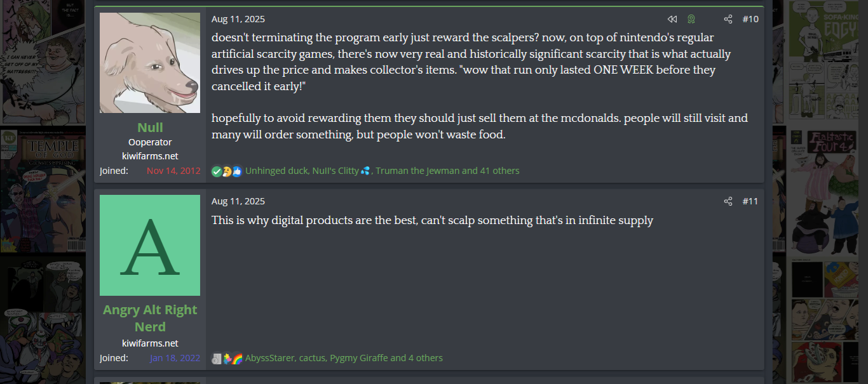868x384 pixels.
Task: Click the Aug 11, 2025 timestamp on post #11
Action: [x=238, y=201]
